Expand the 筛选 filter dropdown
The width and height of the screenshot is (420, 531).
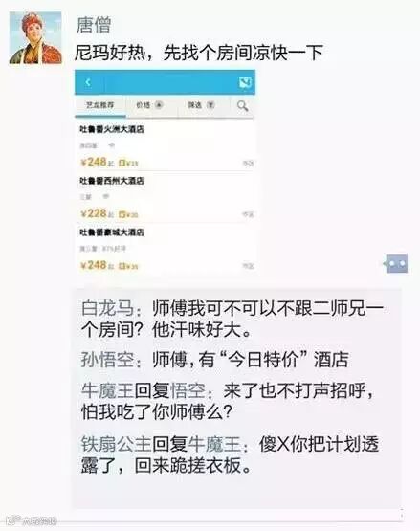tap(211, 104)
